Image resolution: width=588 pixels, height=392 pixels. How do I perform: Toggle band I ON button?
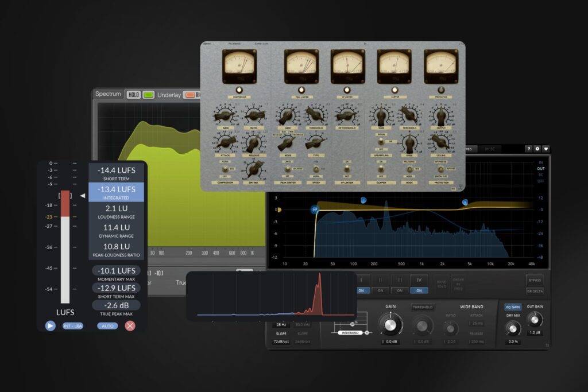point(362,290)
